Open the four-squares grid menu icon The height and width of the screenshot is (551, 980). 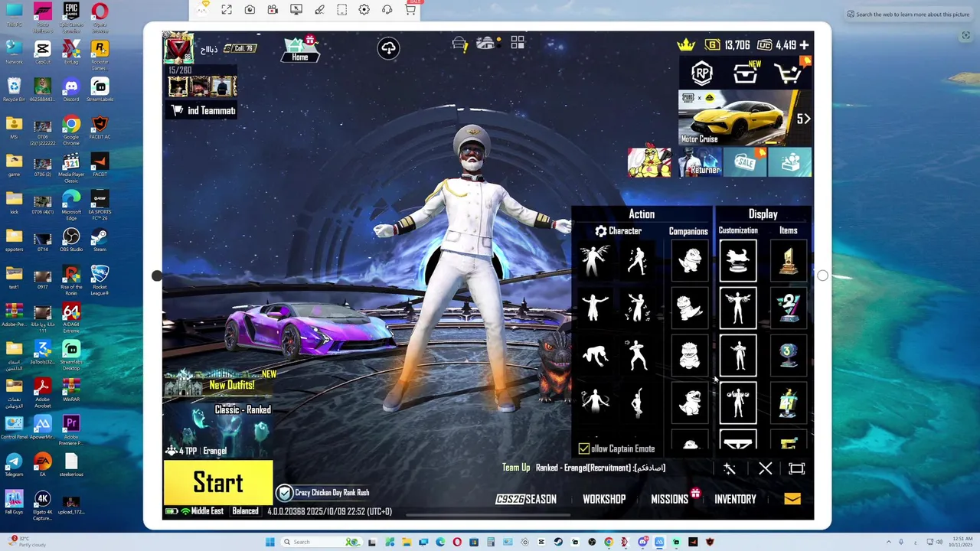(518, 43)
